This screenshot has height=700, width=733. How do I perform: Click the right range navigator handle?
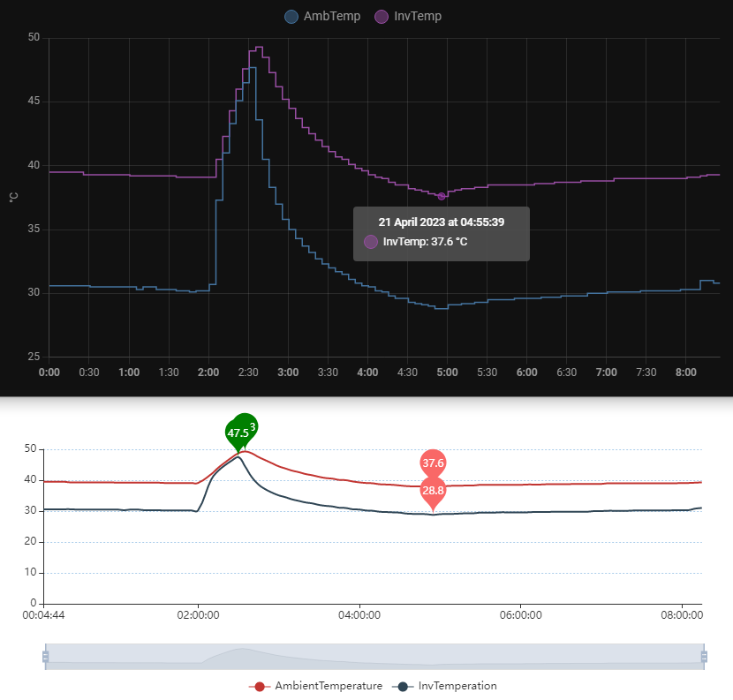(x=704, y=657)
